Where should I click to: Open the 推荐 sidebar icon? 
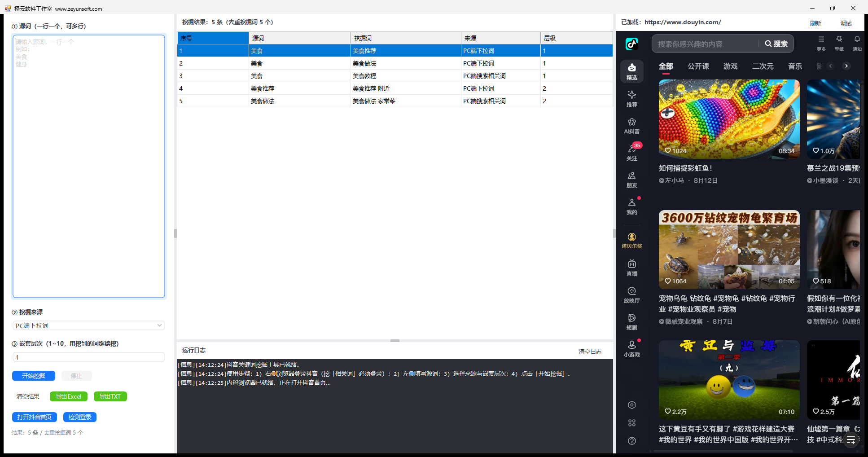click(632, 98)
